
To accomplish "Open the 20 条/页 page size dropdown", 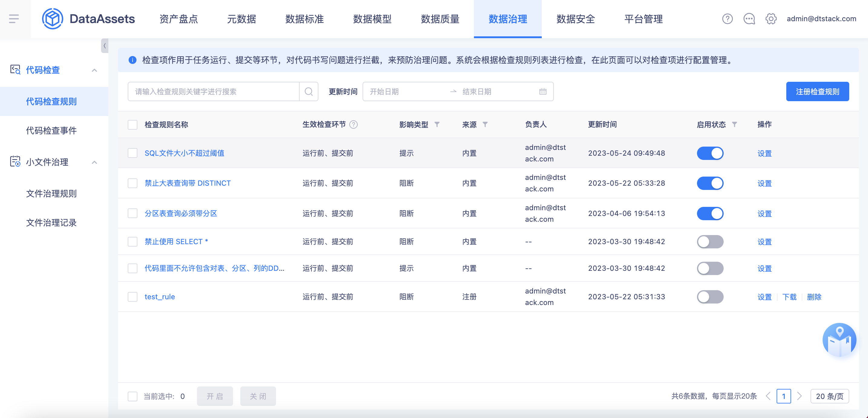I will click(830, 396).
